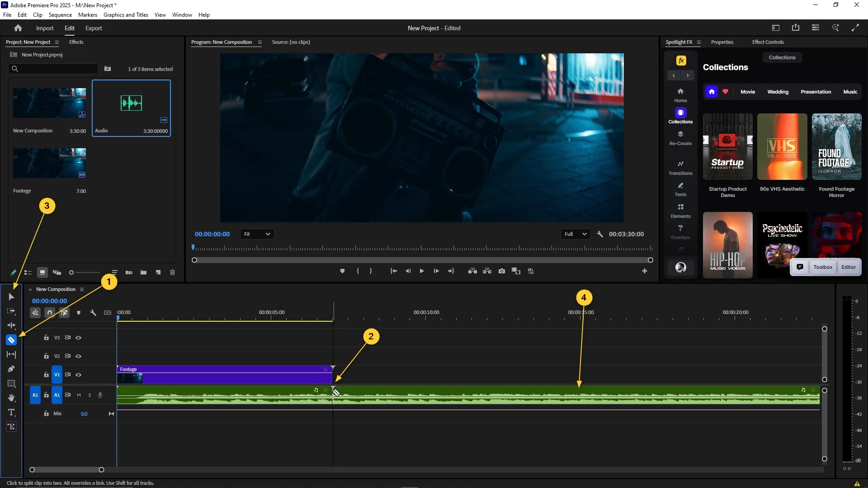Click the Movie category filter
The image size is (868, 488).
pos(747,92)
